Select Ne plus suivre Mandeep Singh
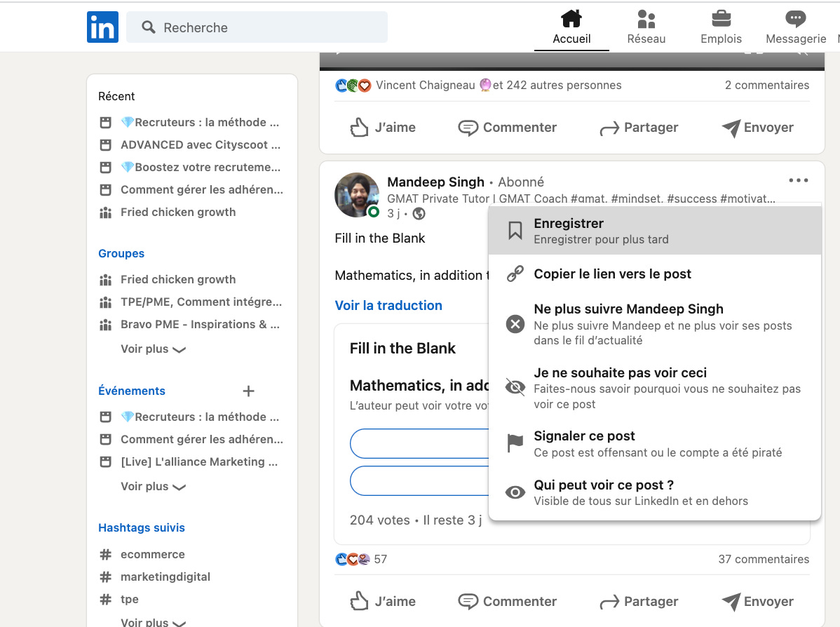 tap(655, 324)
